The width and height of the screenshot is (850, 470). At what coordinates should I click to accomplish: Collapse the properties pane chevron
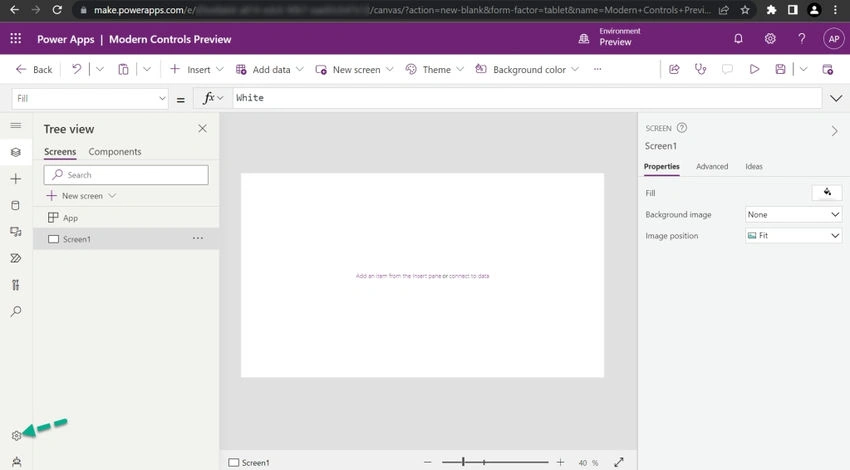pos(834,131)
